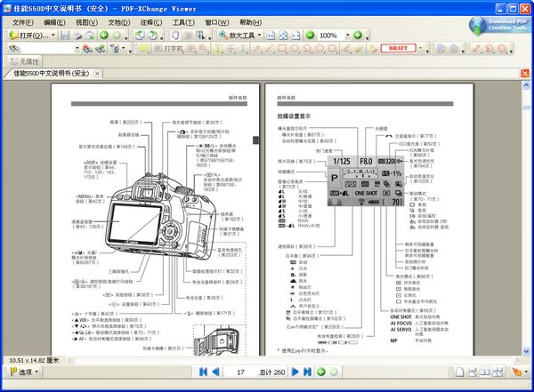Select the Sticky Note tool
Viewport: 534px width, 392px height.
[143, 49]
